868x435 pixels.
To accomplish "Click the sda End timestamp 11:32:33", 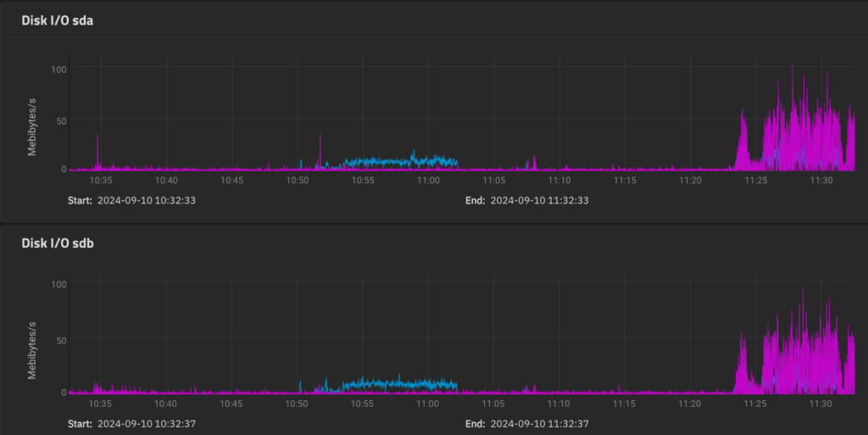I will click(x=539, y=201).
